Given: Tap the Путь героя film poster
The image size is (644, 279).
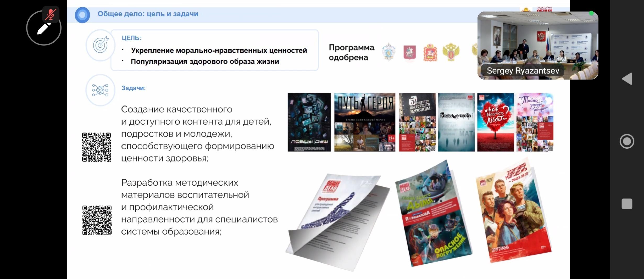Looking at the screenshot, I should (365, 122).
